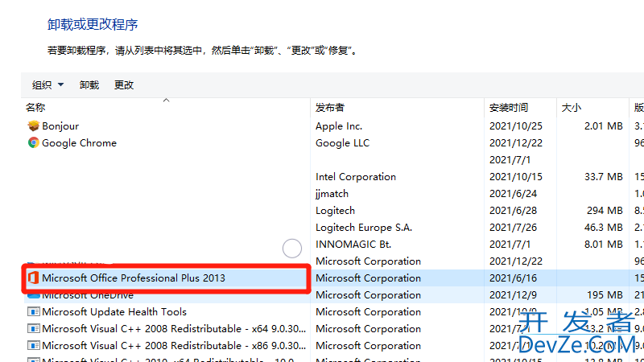Screen dimensions: 644x362
Task: Click size value 195 MB
Action: coord(605,294)
